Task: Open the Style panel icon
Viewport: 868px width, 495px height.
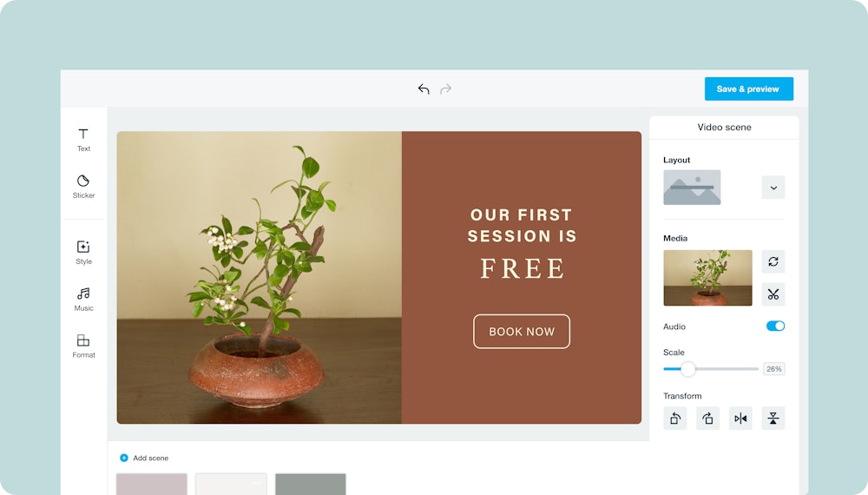Action: (83, 253)
